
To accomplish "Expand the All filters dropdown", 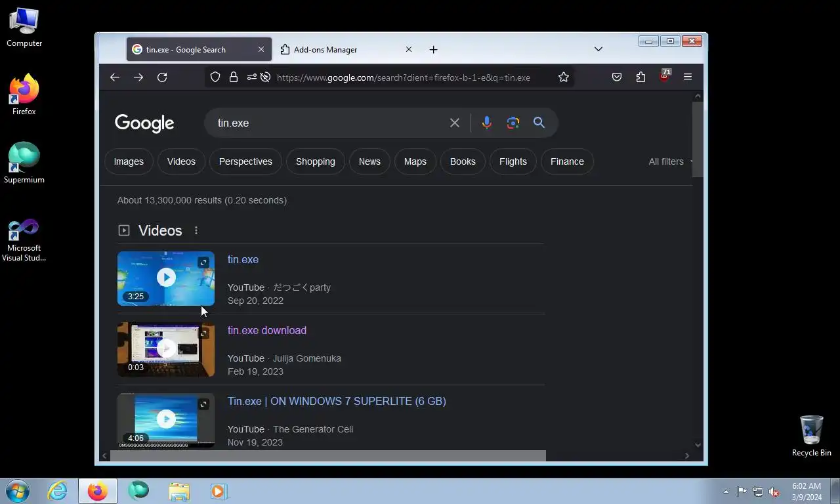I will [x=671, y=161].
